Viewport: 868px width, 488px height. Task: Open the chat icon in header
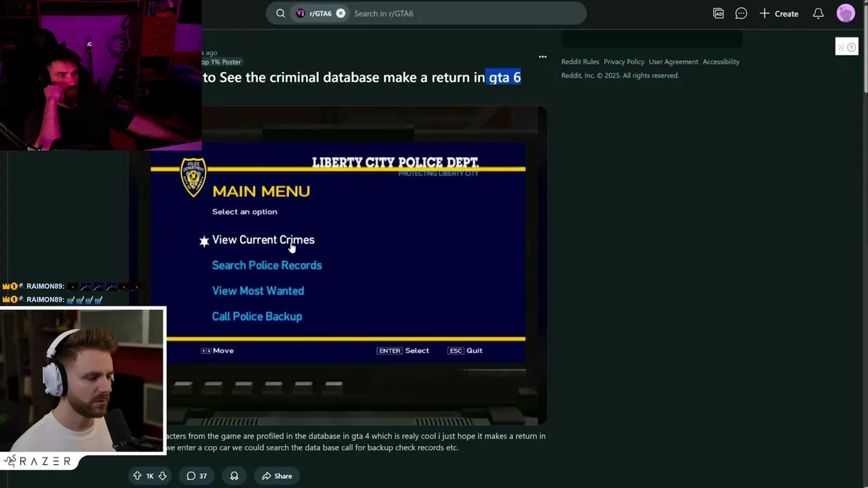pos(741,14)
